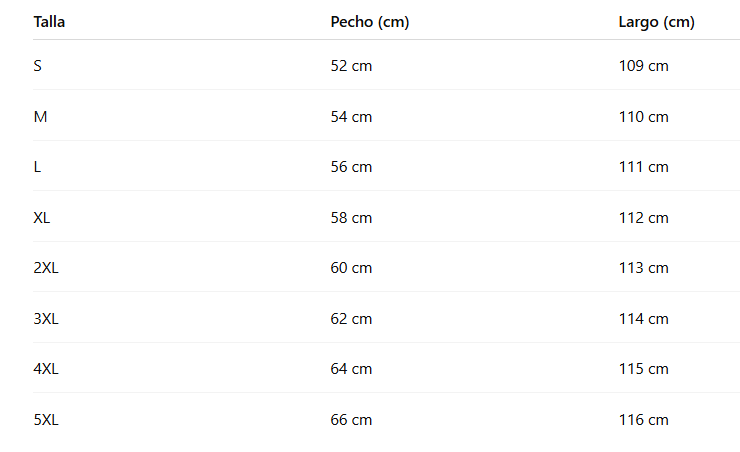
Task: Click the 66 cm chest value
Action: (x=351, y=420)
